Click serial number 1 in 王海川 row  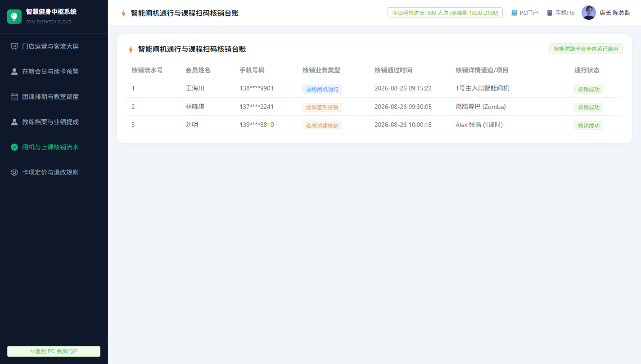point(133,88)
